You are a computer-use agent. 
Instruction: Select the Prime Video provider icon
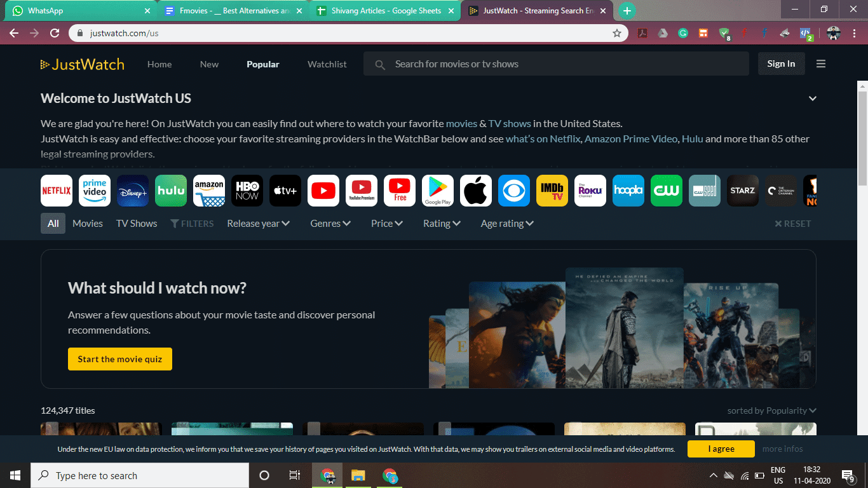coord(95,191)
